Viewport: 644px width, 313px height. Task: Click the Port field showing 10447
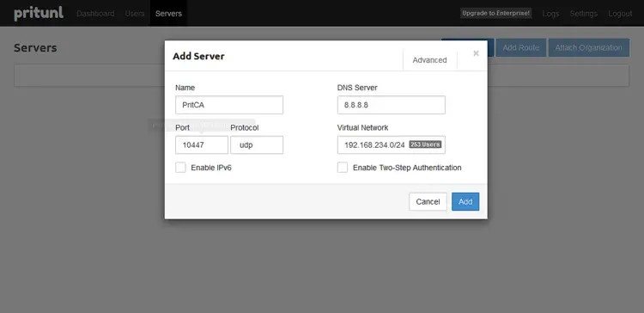(x=202, y=145)
